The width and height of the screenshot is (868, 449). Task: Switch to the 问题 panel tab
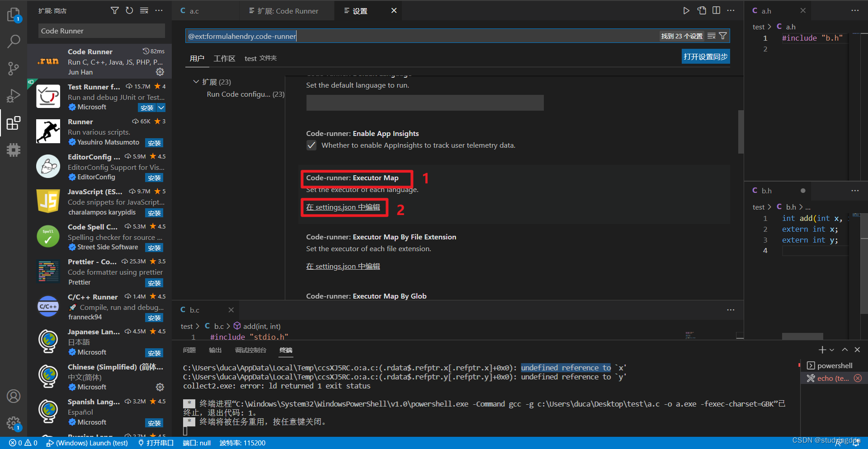tap(189, 350)
